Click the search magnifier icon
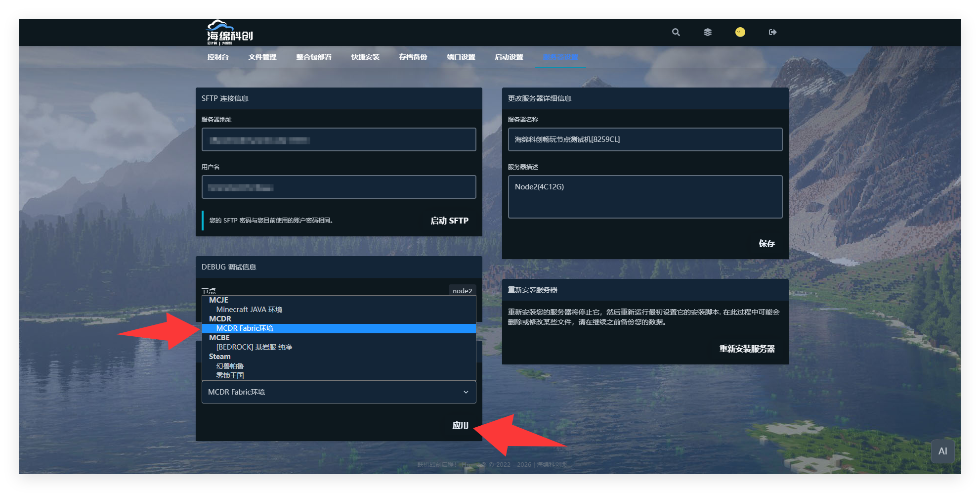This screenshot has width=980, height=493. (x=676, y=32)
